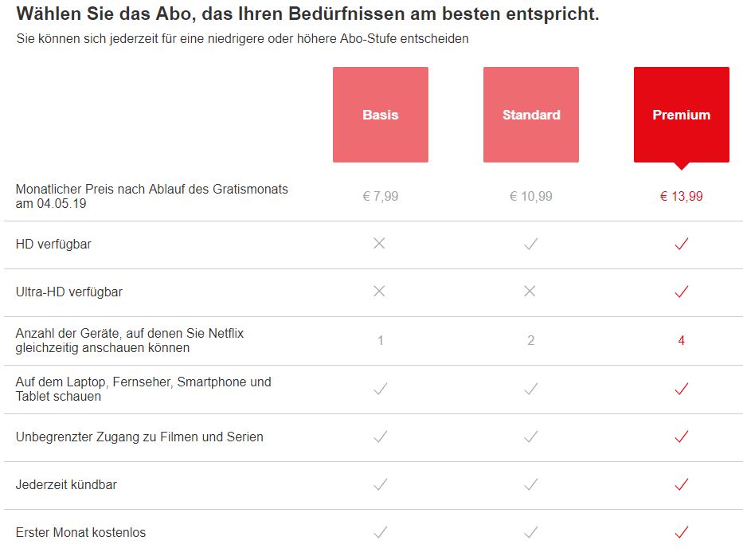Click the € 10,99 Standard price
This screenshot has width=743, height=560.
[x=530, y=196]
